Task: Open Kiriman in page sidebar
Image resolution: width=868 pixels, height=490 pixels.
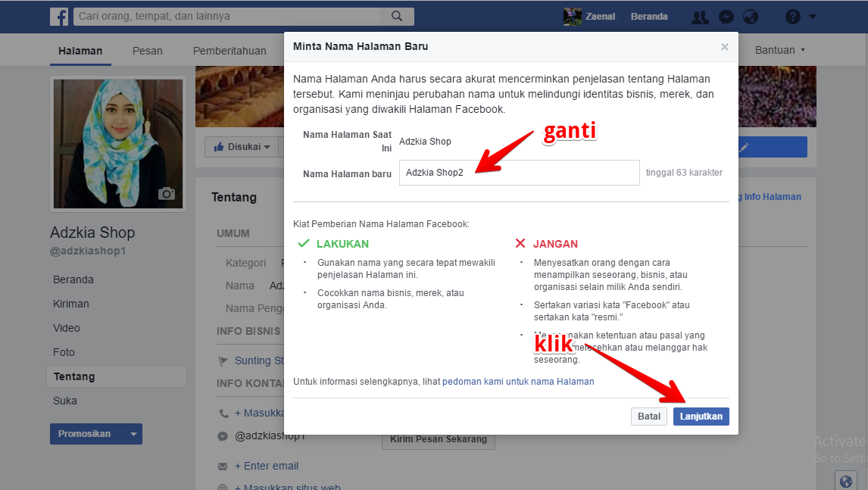Action: coord(71,304)
